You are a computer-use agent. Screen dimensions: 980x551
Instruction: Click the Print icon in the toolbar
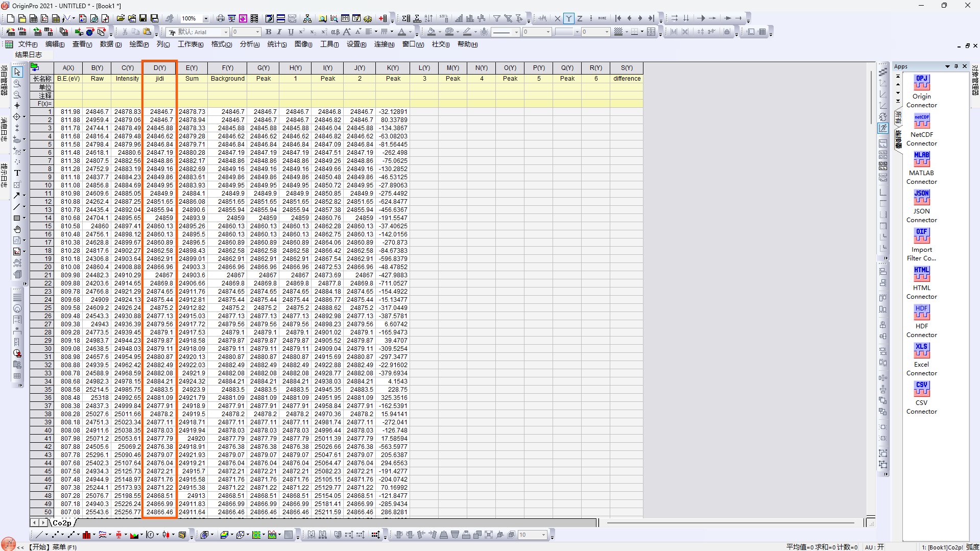tap(221, 18)
